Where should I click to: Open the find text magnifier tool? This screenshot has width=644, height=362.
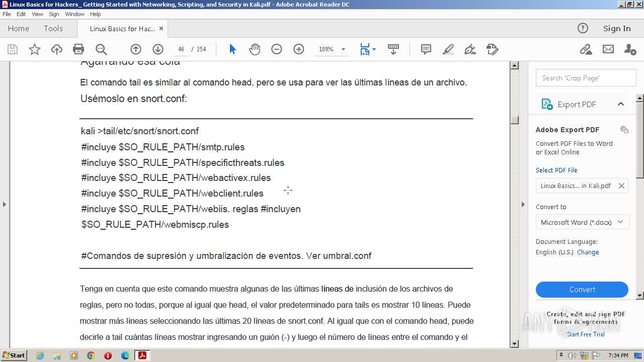coord(101,49)
